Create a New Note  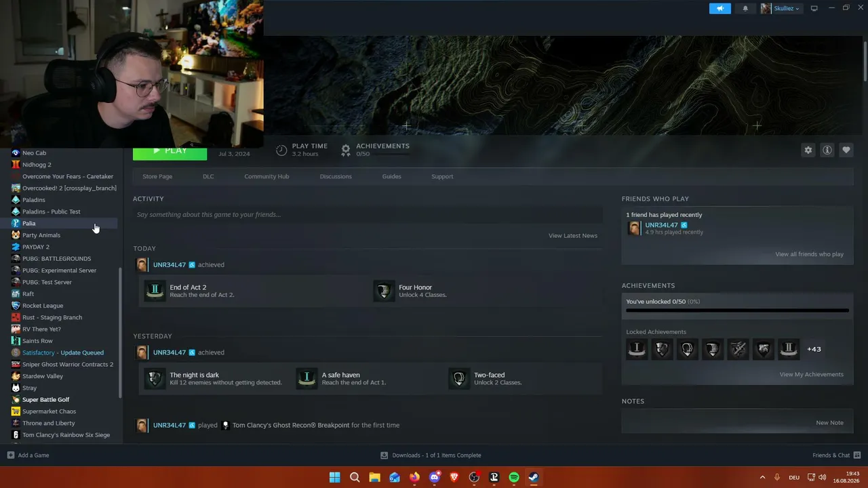[x=830, y=422]
